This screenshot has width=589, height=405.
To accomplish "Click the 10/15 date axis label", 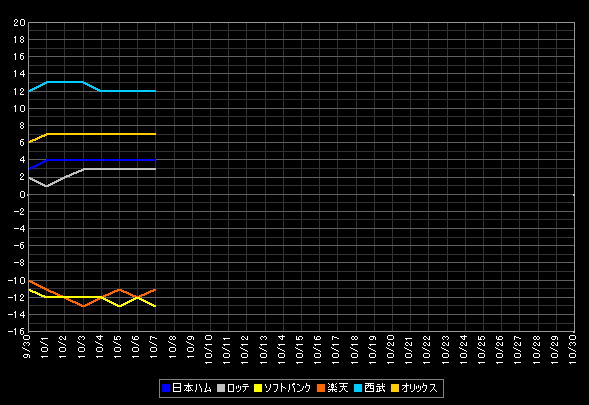I will click(x=300, y=349).
